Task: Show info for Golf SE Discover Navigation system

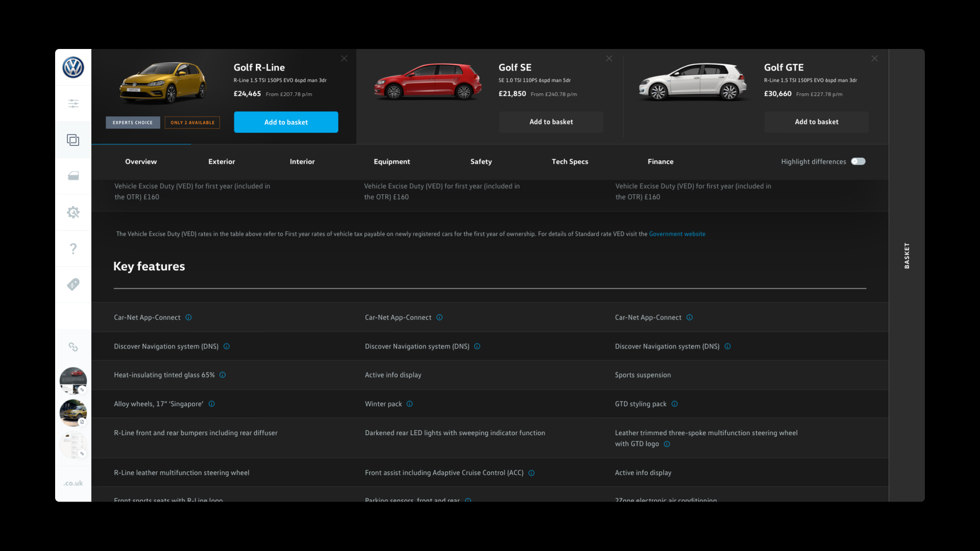Action: coord(477,346)
